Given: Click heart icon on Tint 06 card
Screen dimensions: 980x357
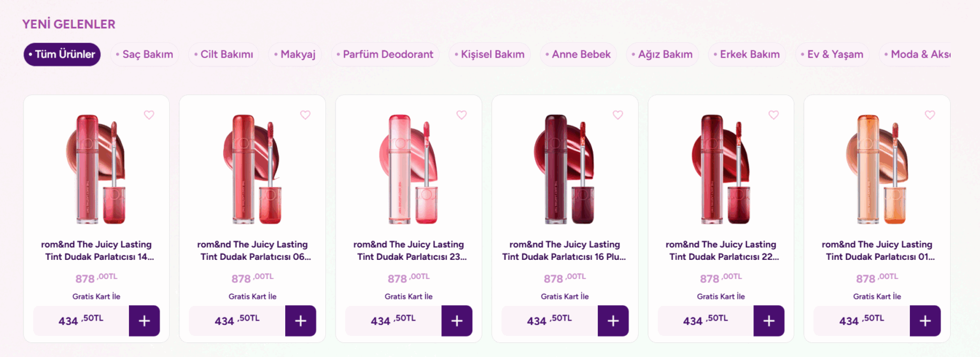Looking at the screenshot, I should tap(305, 115).
